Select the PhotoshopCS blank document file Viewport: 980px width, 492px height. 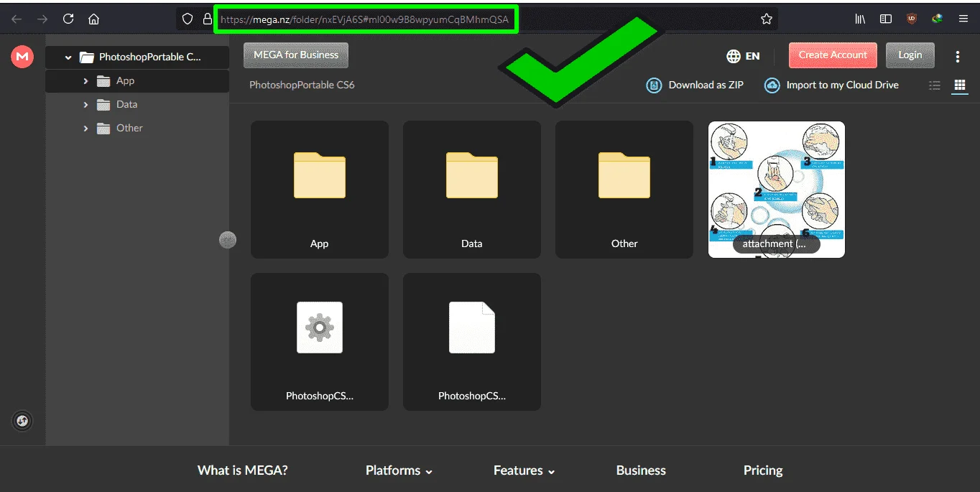pos(472,342)
